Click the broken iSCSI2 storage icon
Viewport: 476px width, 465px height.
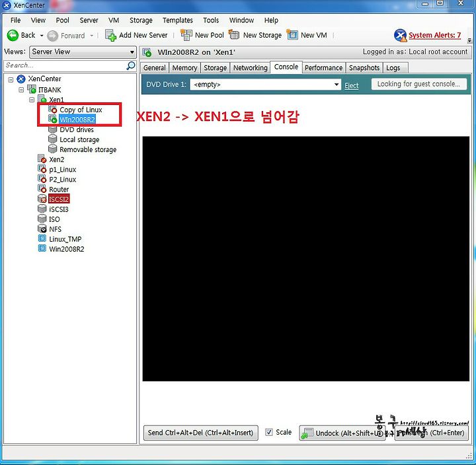(42, 199)
